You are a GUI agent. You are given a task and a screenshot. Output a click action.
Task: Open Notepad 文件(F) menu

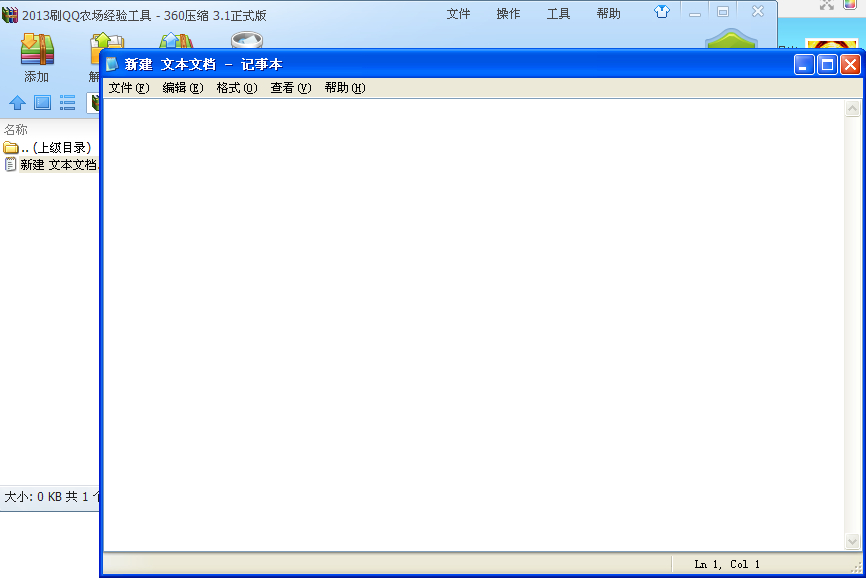[129, 88]
